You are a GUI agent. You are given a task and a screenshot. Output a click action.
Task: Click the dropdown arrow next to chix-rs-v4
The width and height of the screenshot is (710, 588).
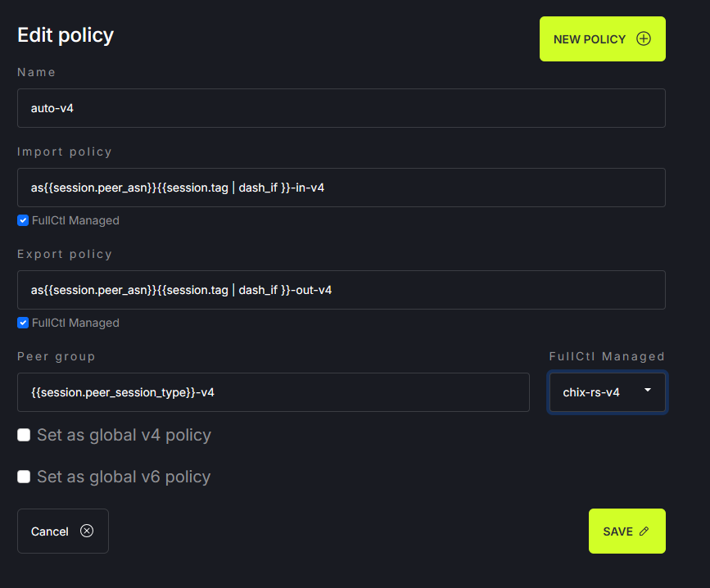[x=648, y=391]
